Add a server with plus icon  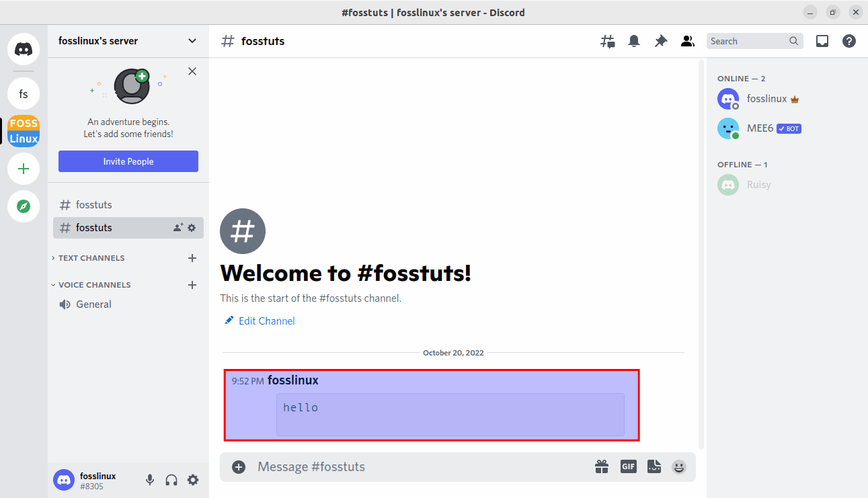tap(24, 169)
